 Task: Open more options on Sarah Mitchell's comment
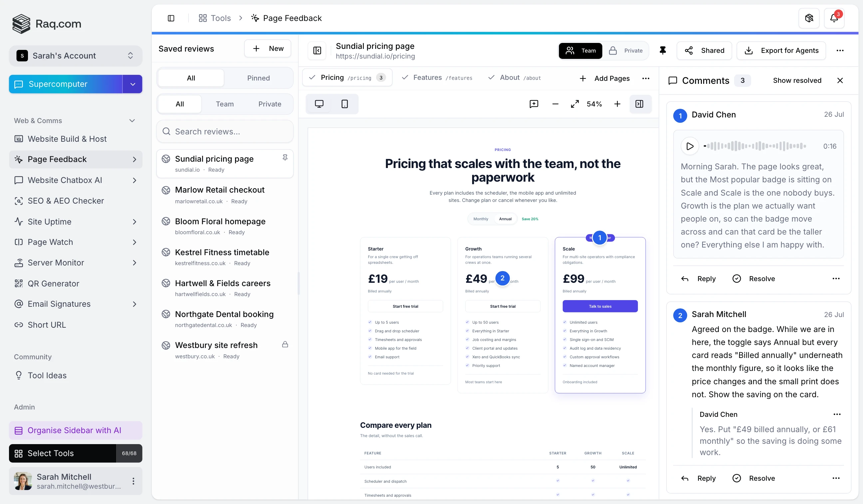point(836,478)
